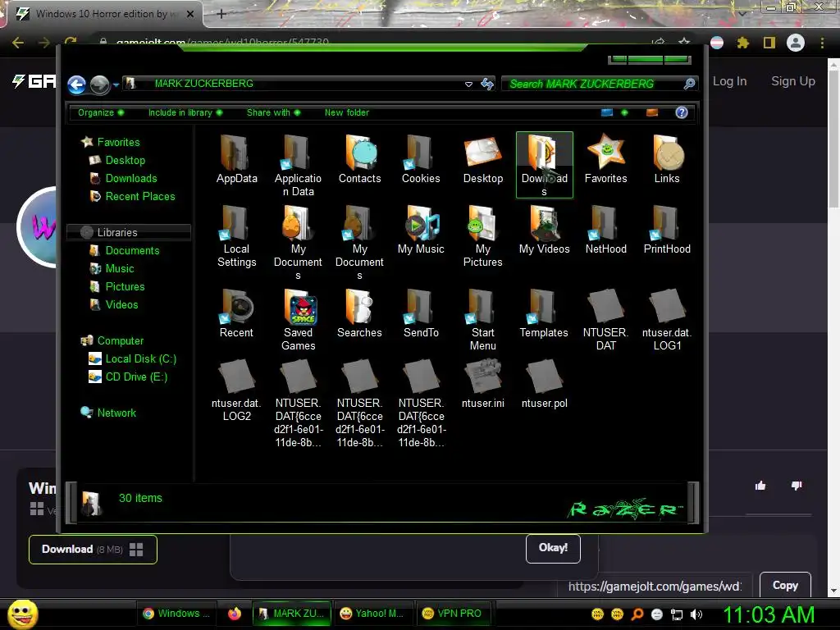Click New folder in the toolbar
The width and height of the screenshot is (840, 630).
pos(347,112)
